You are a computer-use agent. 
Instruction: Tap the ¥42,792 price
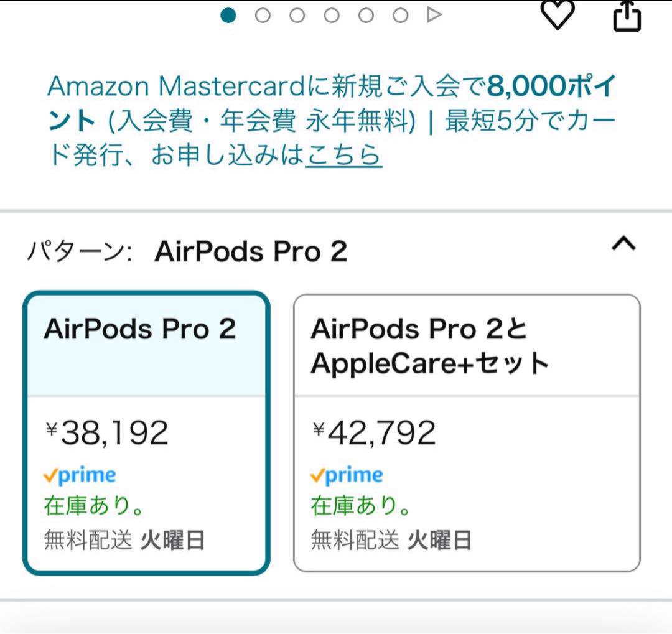[x=374, y=432]
